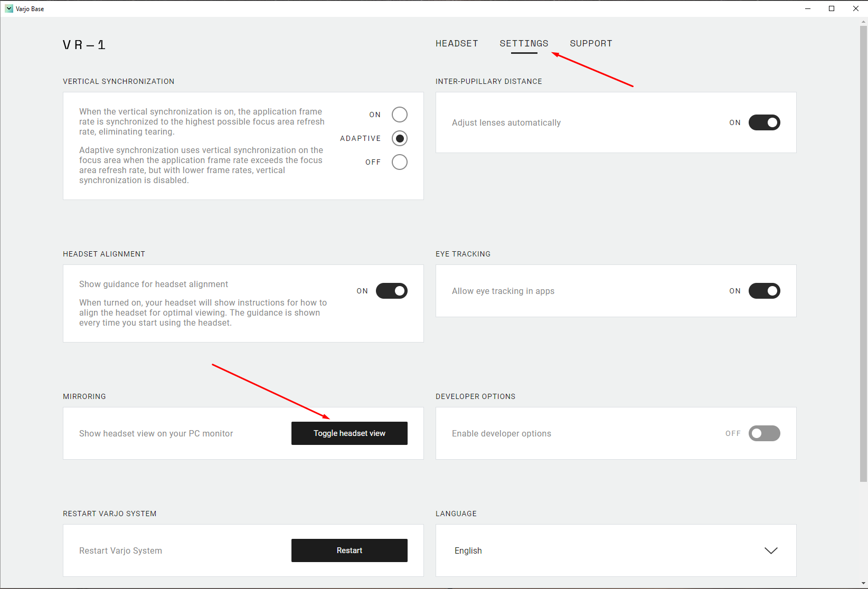Click the MIRRORING heading
The width and height of the screenshot is (868, 589).
tap(84, 396)
